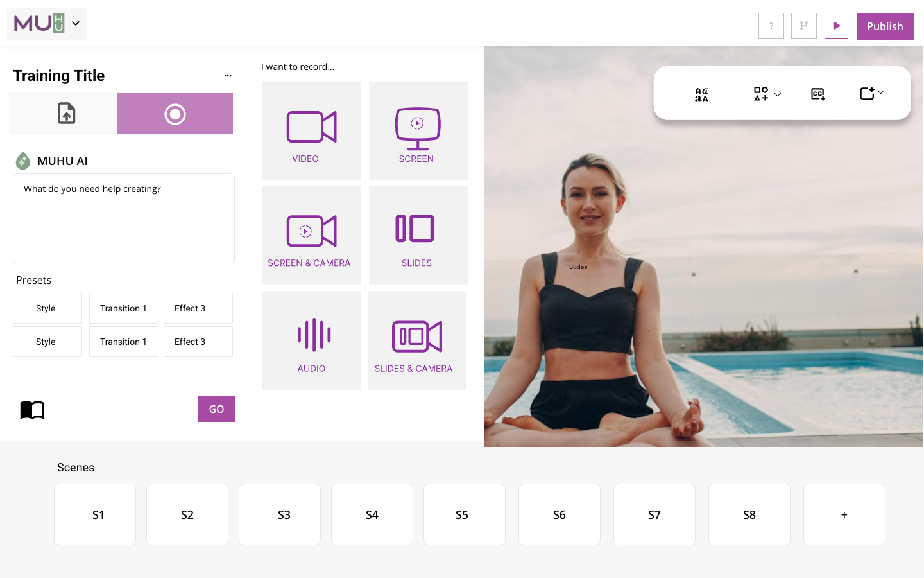Choose SCREEN recording option
This screenshot has width=924, height=578.
(x=418, y=130)
